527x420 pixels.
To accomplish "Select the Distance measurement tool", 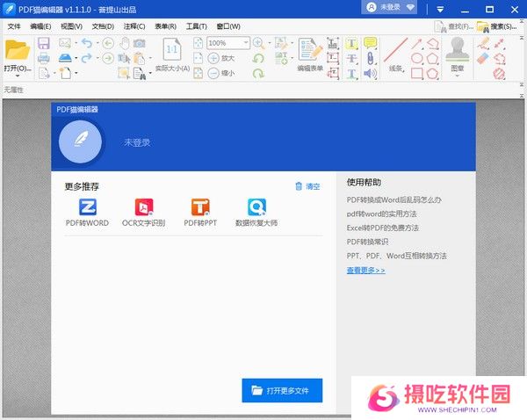I will (500, 43).
